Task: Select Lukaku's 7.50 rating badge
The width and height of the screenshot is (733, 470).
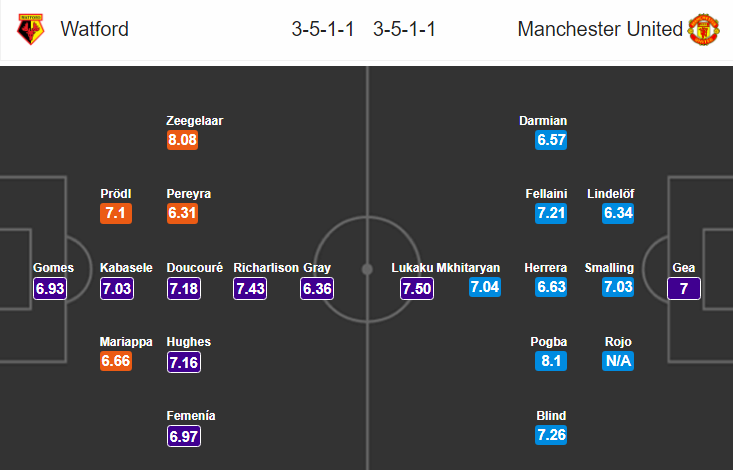Action: point(417,288)
